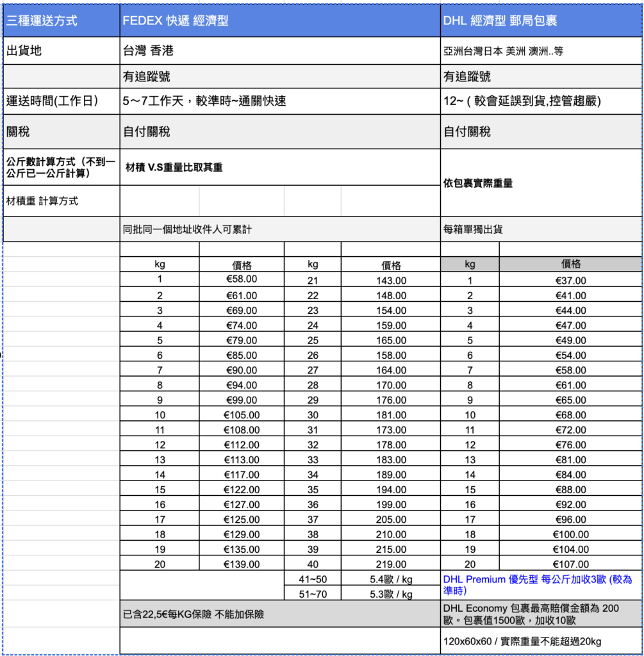Screen dimensions: 644x656
Task: Select DHL 7 kg price "€58.00"
Action: click(x=571, y=370)
